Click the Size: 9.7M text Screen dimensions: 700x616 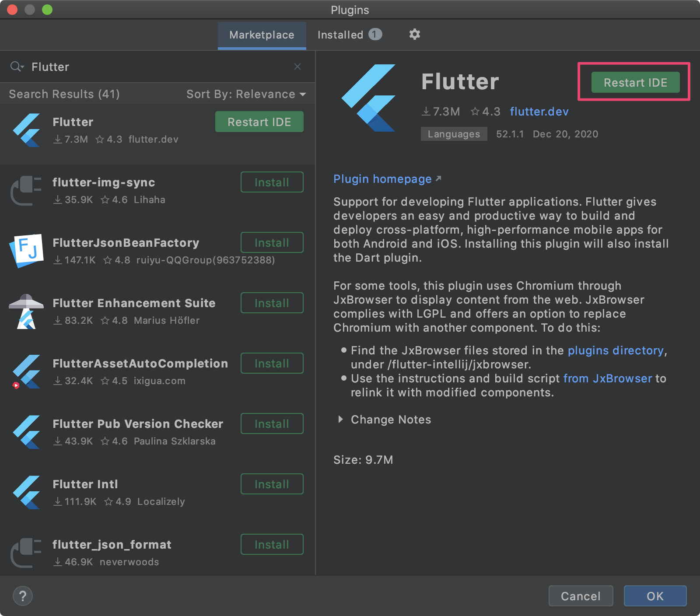363,460
